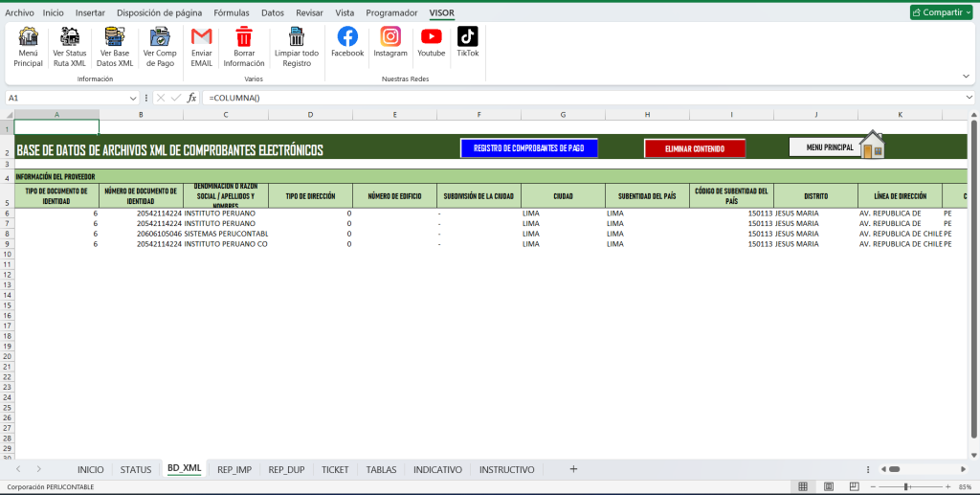Switch to the TABLAS sheet tab
This screenshot has width=980, height=495.
pos(381,469)
